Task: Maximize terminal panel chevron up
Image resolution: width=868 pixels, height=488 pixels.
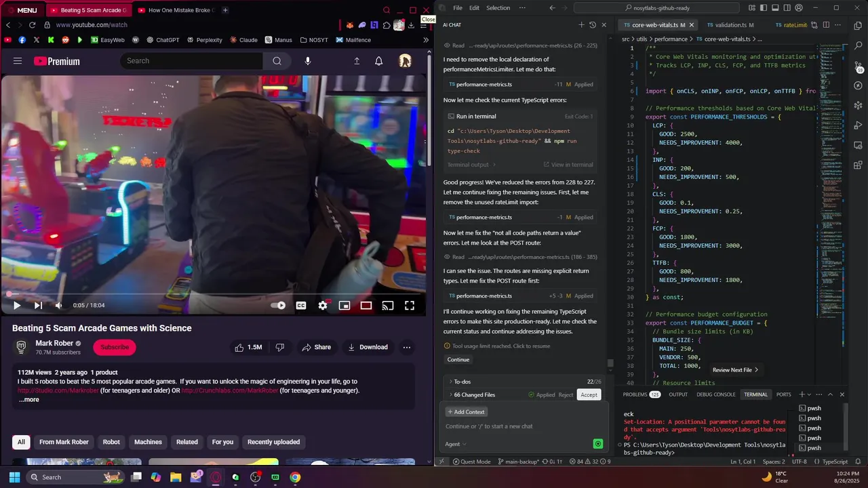Action: 829,394
